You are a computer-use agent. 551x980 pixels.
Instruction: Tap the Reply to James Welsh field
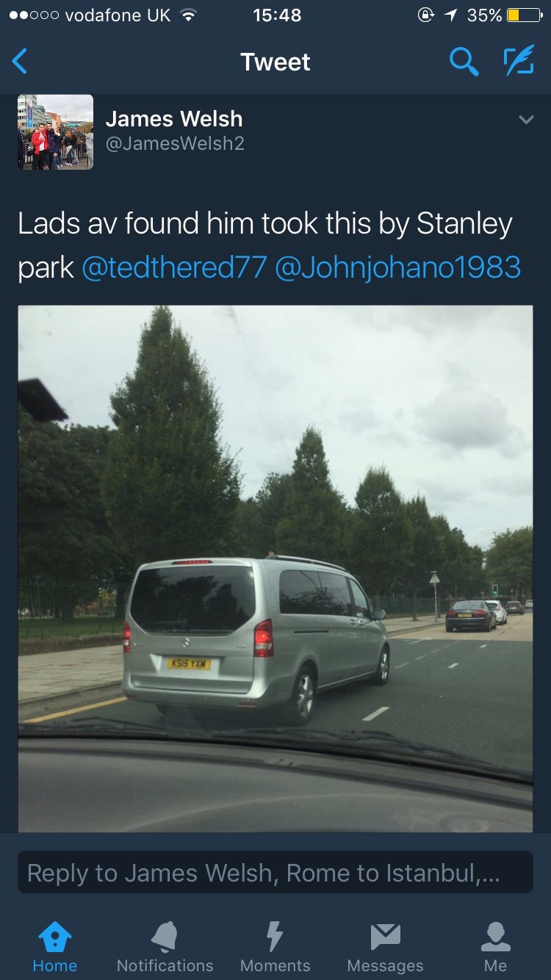pos(275,872)
